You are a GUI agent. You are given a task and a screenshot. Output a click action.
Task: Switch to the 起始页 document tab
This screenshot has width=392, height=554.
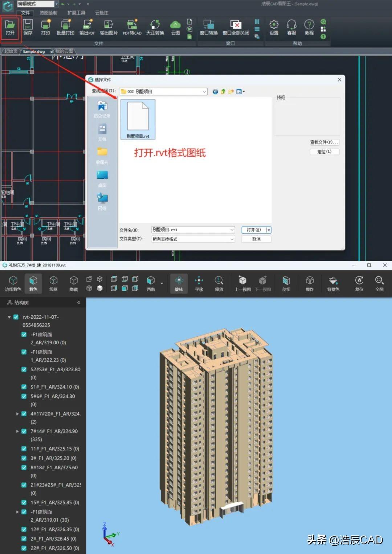coord(11,51)
